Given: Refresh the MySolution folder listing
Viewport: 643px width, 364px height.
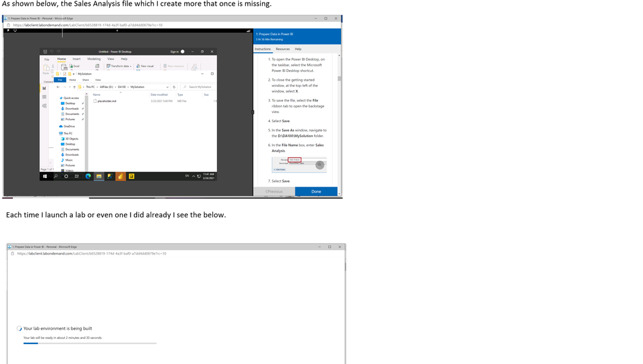Looking at the screenshot, I should 174,87.
